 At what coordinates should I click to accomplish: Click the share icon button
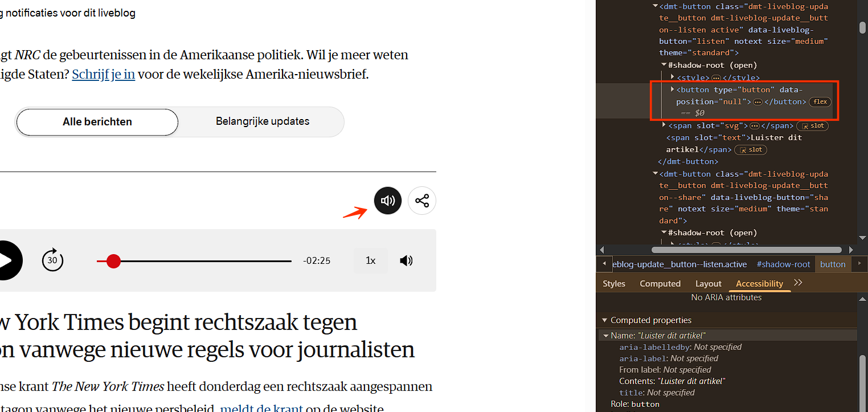tap(422, 201)
